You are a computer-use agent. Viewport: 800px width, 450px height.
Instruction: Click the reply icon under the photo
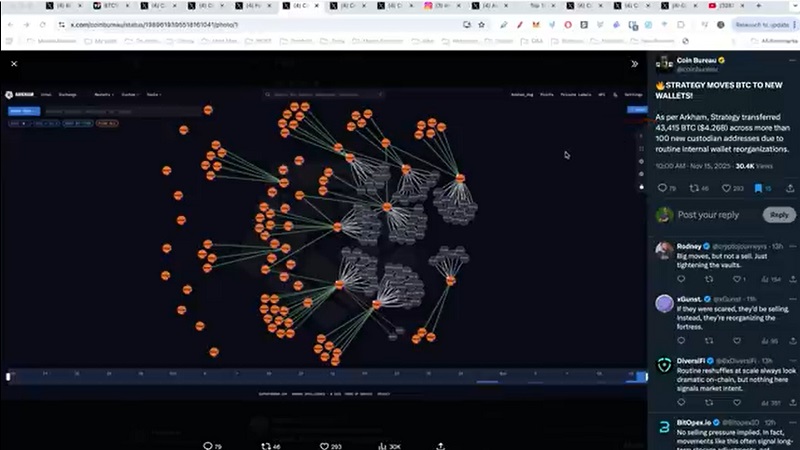(208, 445)
